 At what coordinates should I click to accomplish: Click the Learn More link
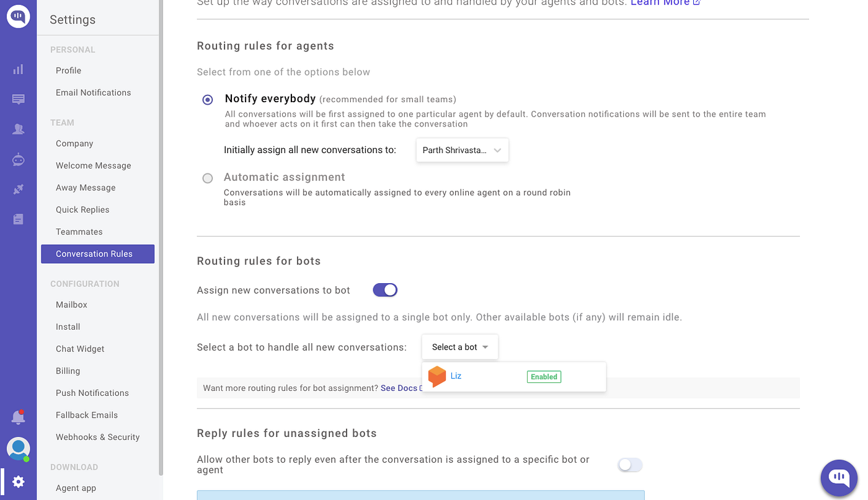(x=660, y=3)
